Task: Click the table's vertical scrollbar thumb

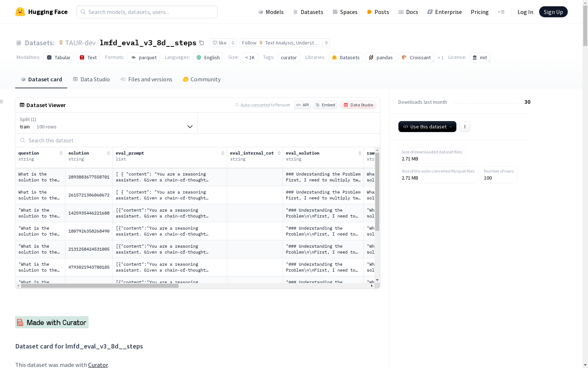Action: pos(377,191)
